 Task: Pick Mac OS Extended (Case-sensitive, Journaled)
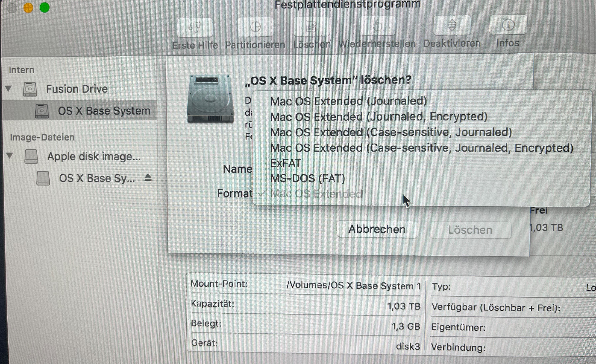pyautogui.click(x=391, y=132)
